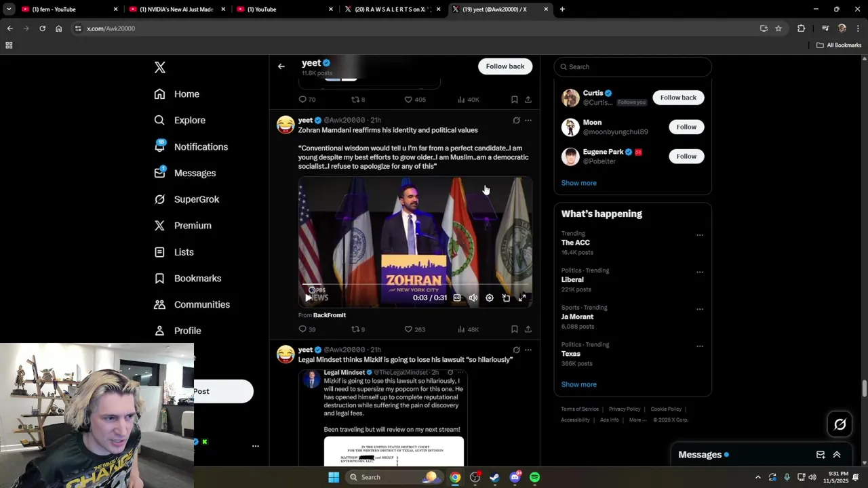Open account menu three dots
The image size is (868, 488).
click(256, 446)
